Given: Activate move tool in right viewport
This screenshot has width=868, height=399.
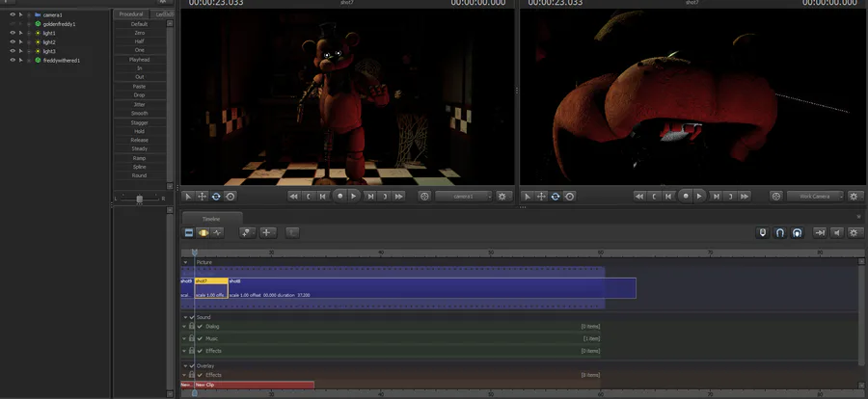Looking at the screenshot, I should (x=541, y=197).
